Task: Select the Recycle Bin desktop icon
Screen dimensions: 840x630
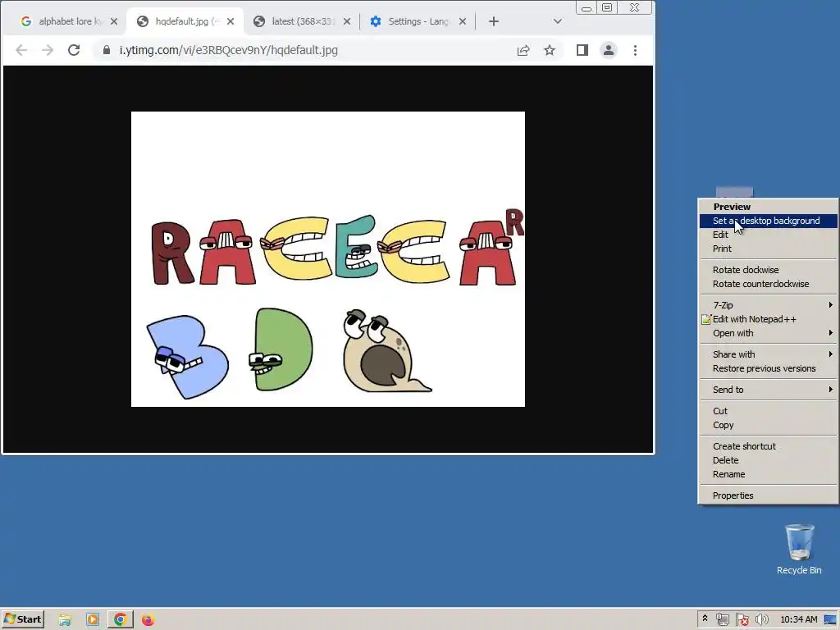Action: [799, 549]
